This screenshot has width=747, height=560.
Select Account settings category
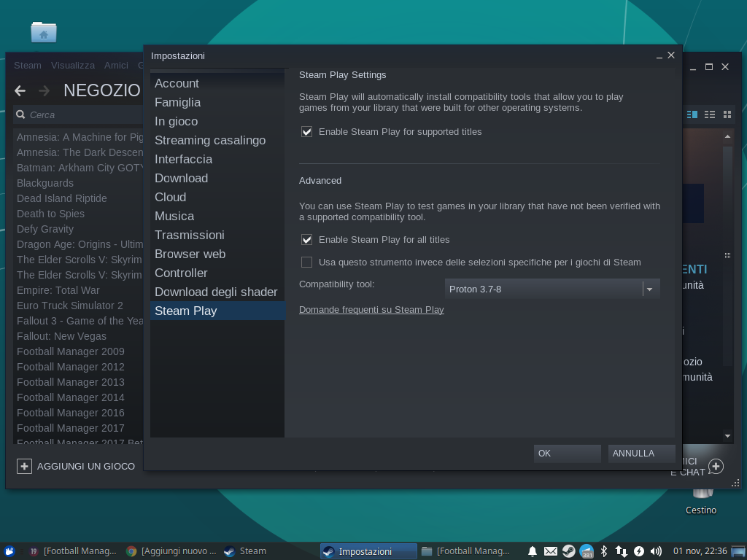tap(217, 83)
